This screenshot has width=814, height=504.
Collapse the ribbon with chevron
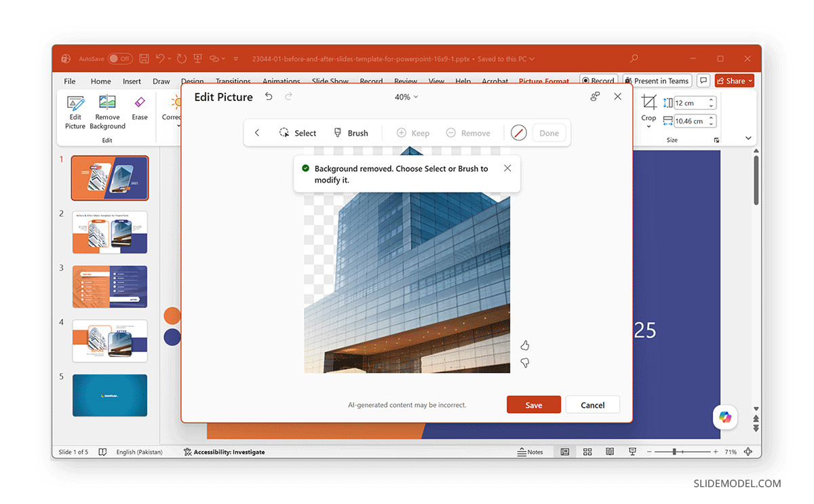(748, 138)
